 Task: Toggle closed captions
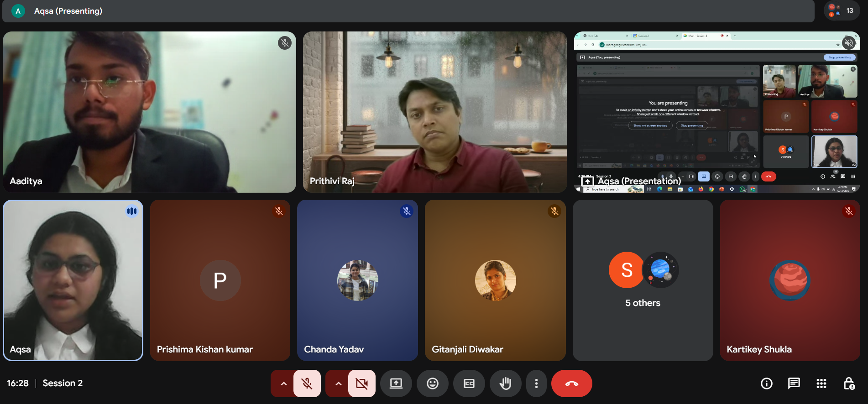pos(469,383)
